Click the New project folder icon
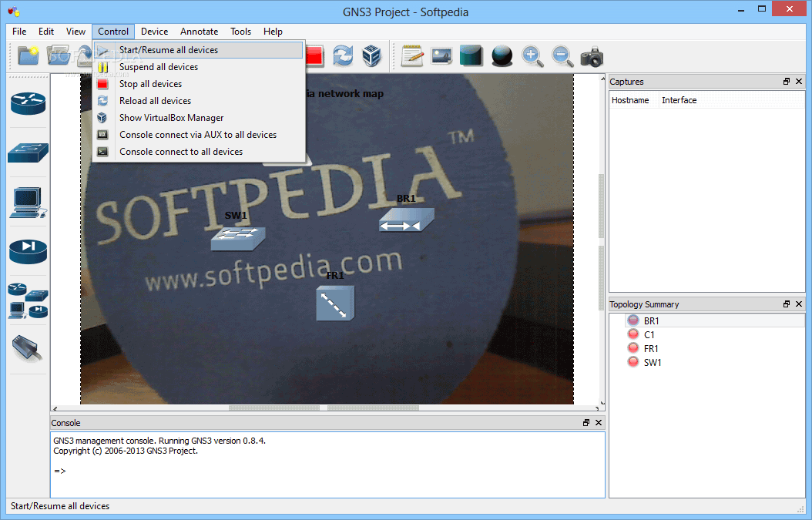 tap(28, 56)
